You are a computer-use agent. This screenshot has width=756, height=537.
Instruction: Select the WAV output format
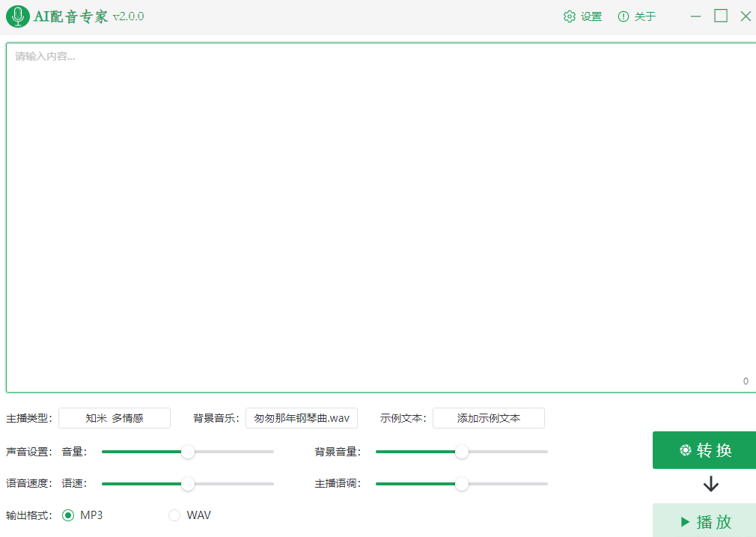174,515
